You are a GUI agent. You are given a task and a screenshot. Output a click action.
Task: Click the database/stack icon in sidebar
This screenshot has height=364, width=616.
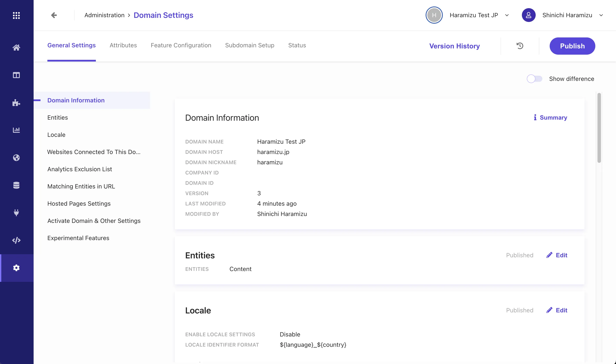tap(16, 185)
